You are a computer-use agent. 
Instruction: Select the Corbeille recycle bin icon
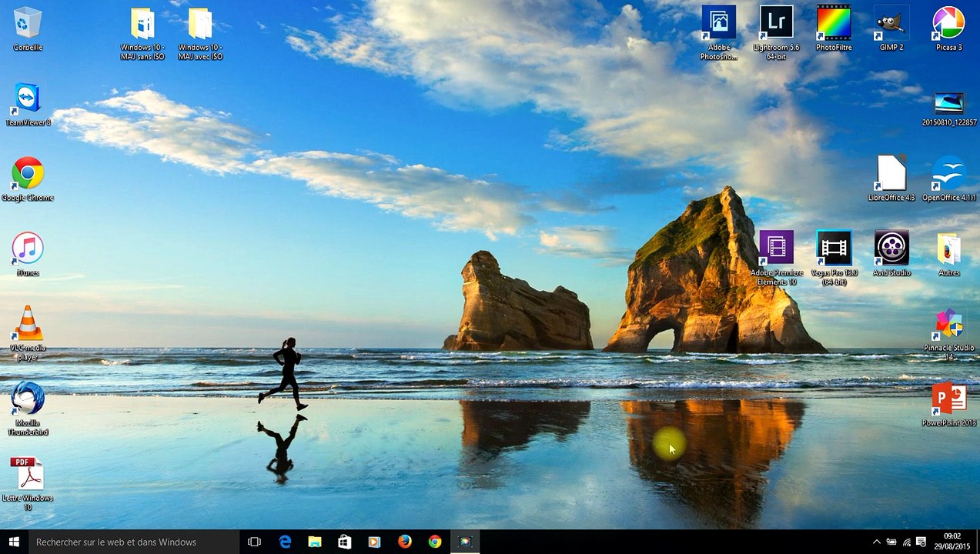(x=28, y=28)
